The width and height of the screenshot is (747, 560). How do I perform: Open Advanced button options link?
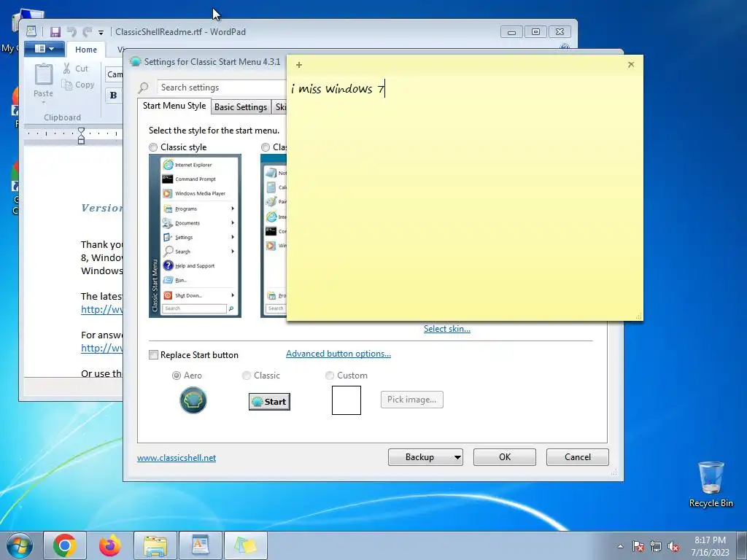(x=338, y=354)
